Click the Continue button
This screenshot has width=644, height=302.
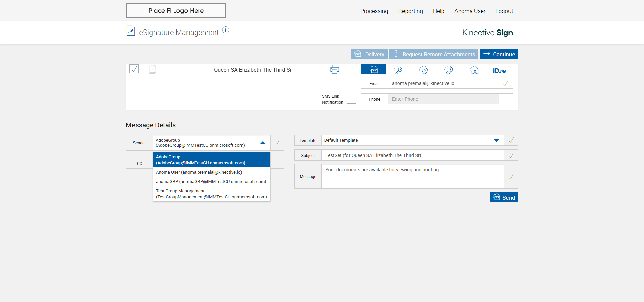pos(499,54)
